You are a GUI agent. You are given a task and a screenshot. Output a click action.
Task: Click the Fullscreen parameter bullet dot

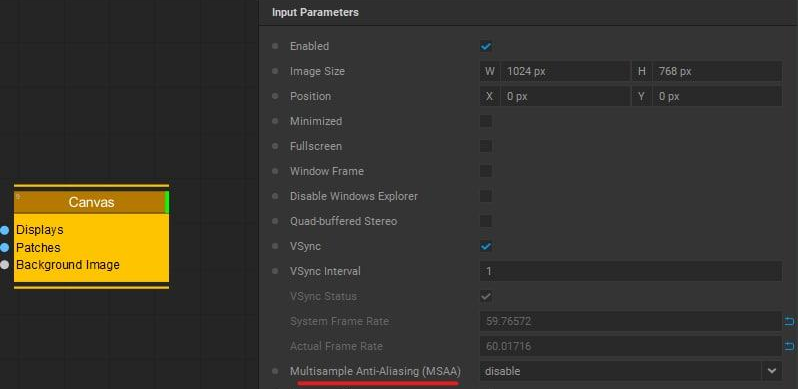(275, 146)
